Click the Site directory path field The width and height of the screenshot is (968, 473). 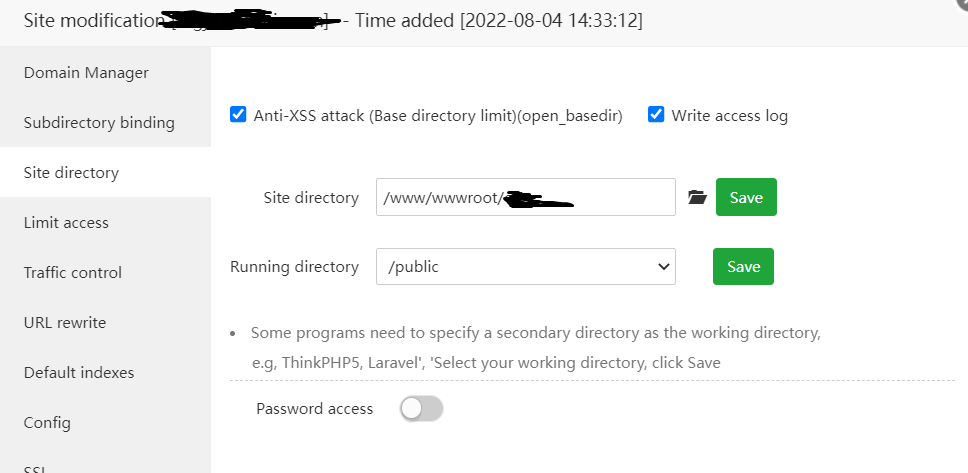click(526, 198)
